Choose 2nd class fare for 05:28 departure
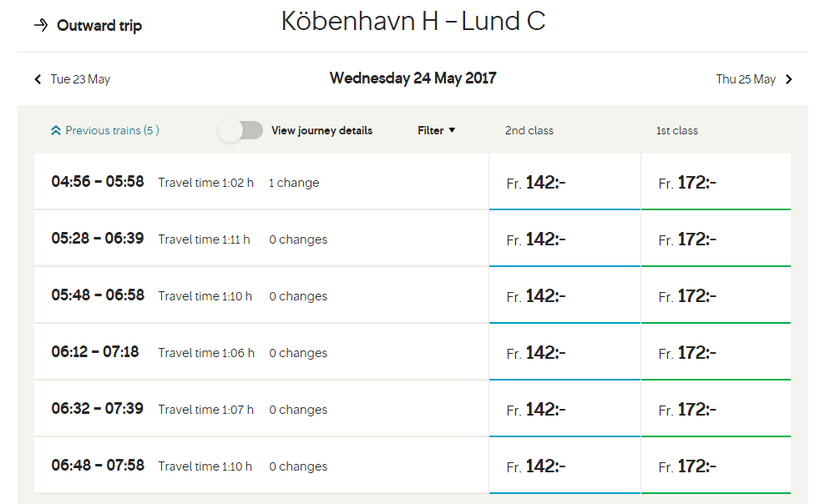The height and width of the screenshot is (504, 820). pos(564,240)
